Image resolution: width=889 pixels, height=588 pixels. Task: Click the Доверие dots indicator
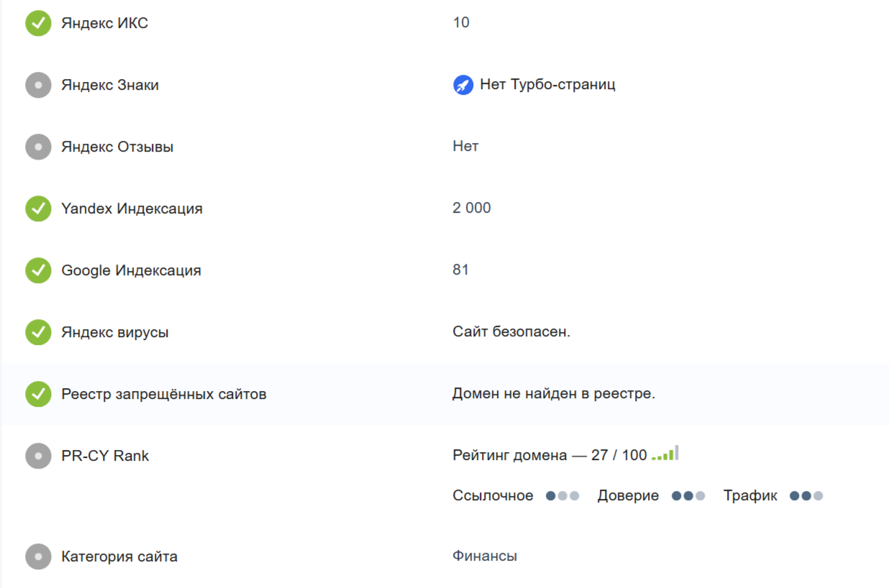click(x=688, y=496)
